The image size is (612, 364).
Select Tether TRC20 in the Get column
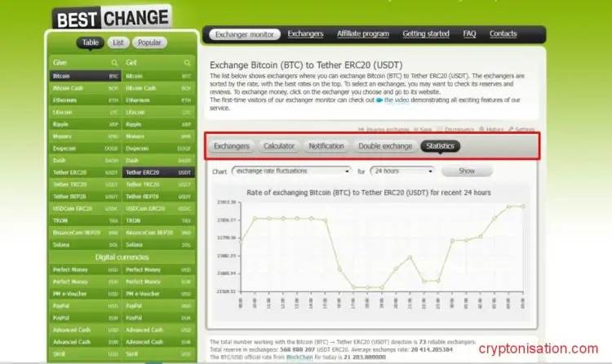158,184
